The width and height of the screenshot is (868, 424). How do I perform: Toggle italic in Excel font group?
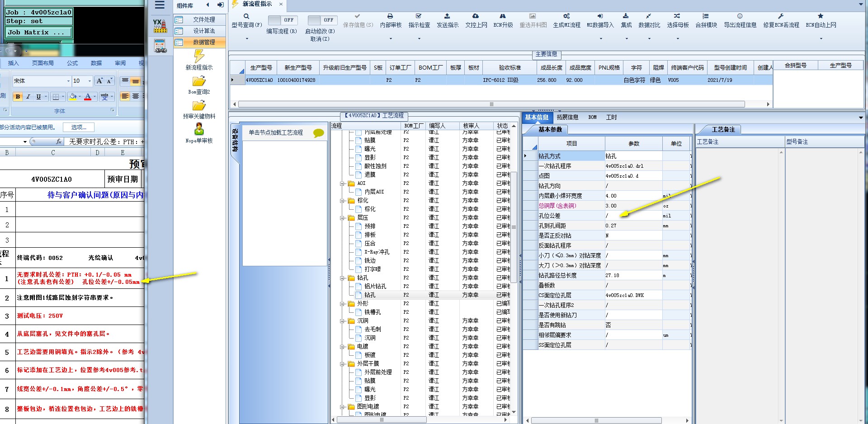pos(28,97)
